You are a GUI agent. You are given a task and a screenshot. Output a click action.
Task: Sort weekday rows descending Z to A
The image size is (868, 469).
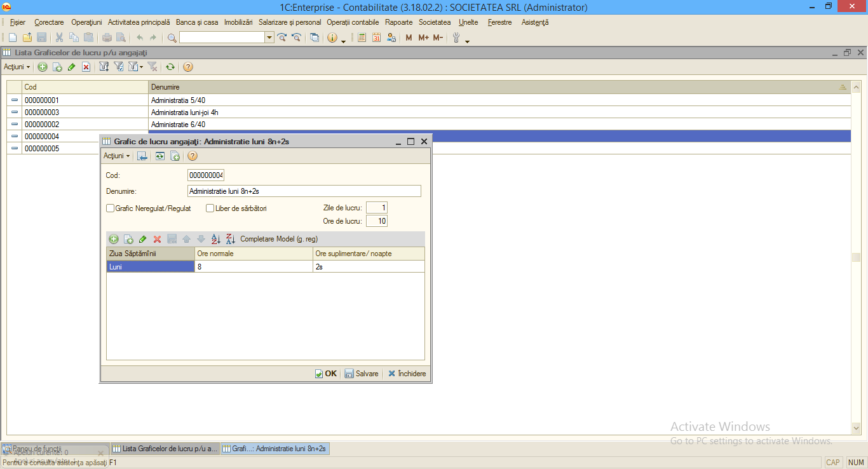[231, 239]
